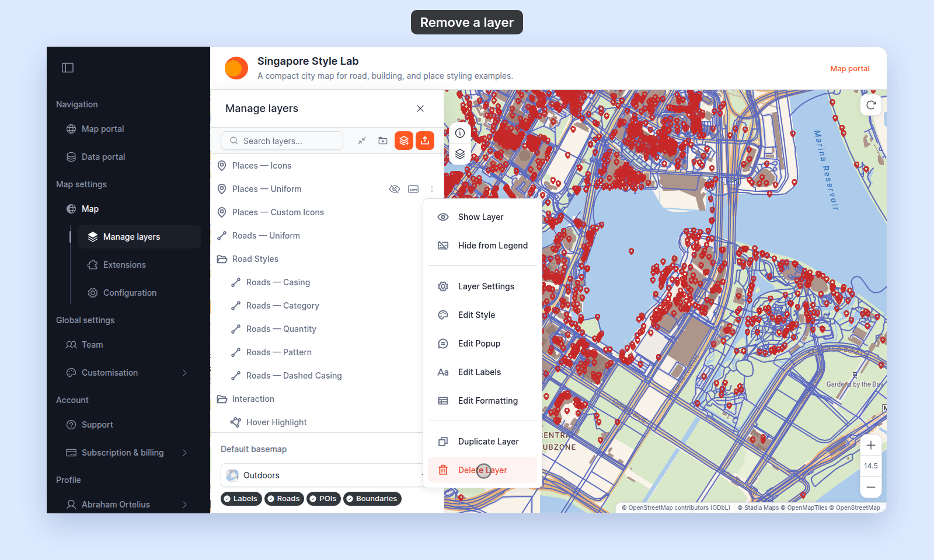934x560 pixels.
Task: Open map info icon button
Action: (x=460, y=133)
